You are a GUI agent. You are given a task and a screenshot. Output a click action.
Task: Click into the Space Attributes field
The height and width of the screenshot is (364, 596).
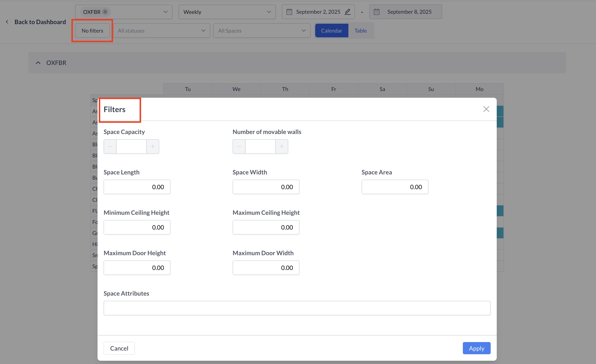(x=297, y=308)
